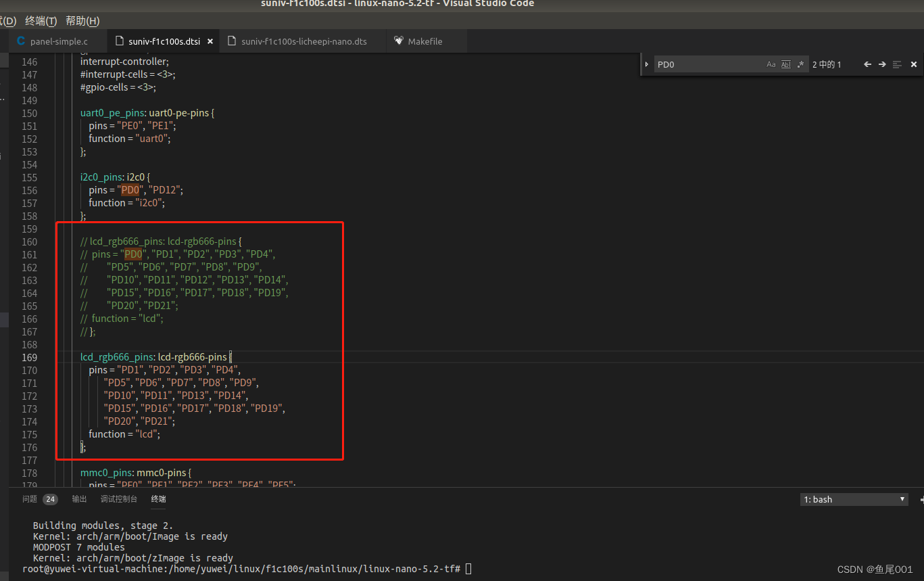Image resolution: width=924 pixels, height=581 pixels.
Task: Click file icon of suniv-f1c100s.dtsi tab
Action: pos(120,41)
